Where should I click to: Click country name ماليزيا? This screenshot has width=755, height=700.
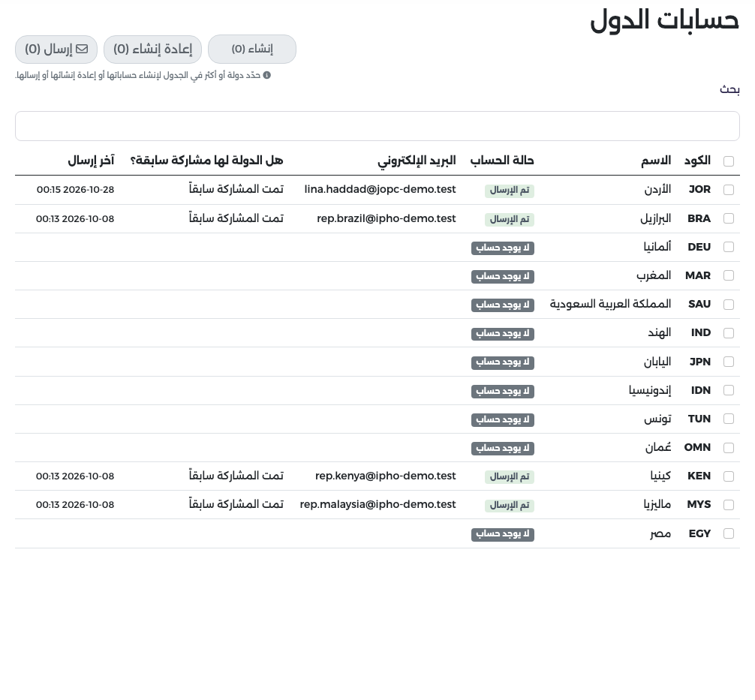(x=657, y=504)
